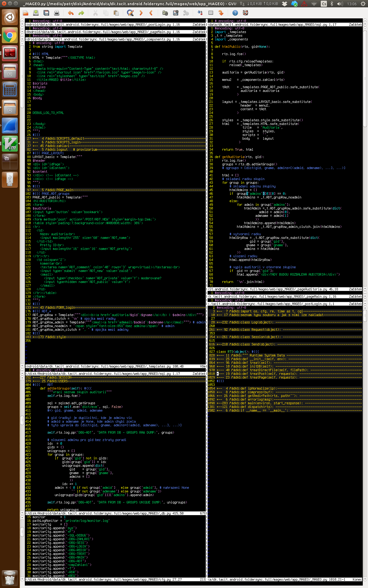Open the workspace switcher in the dock
368x588 pixels.
point(10,162)
